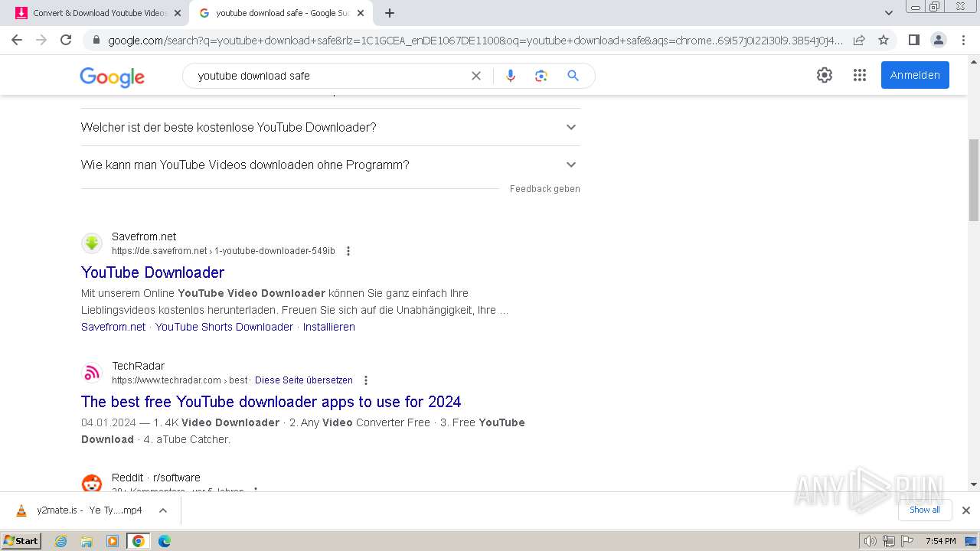Click the page vertical scrollbar thumb
Screen dimensions: 980x551
tap(974, 180)
